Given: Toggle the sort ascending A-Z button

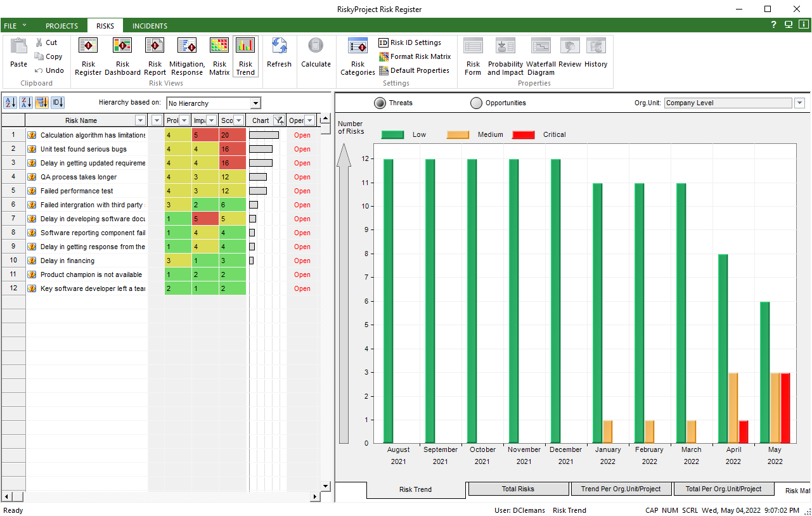Looking at the screenshot, I should click(x=10, y=103).
